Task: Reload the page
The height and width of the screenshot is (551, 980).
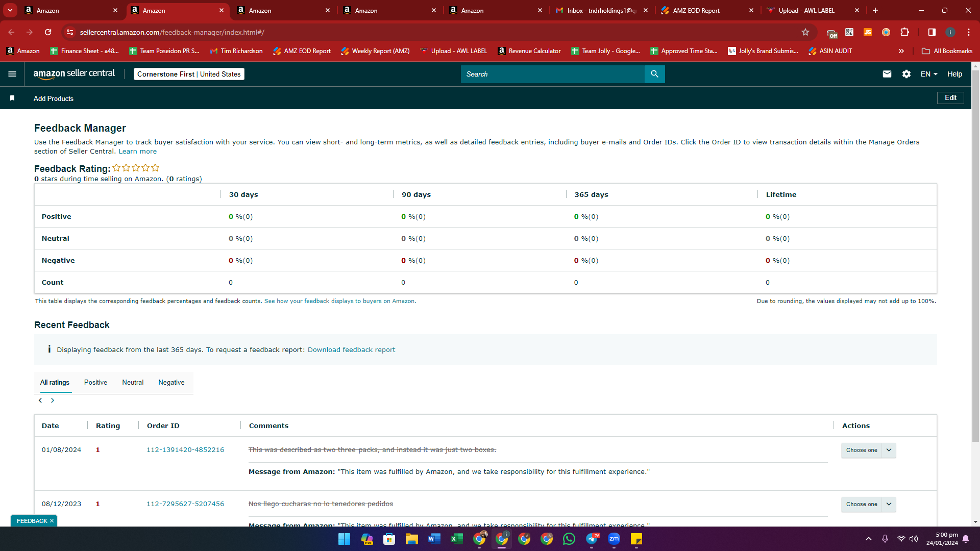Action: (x=48, y=32)
